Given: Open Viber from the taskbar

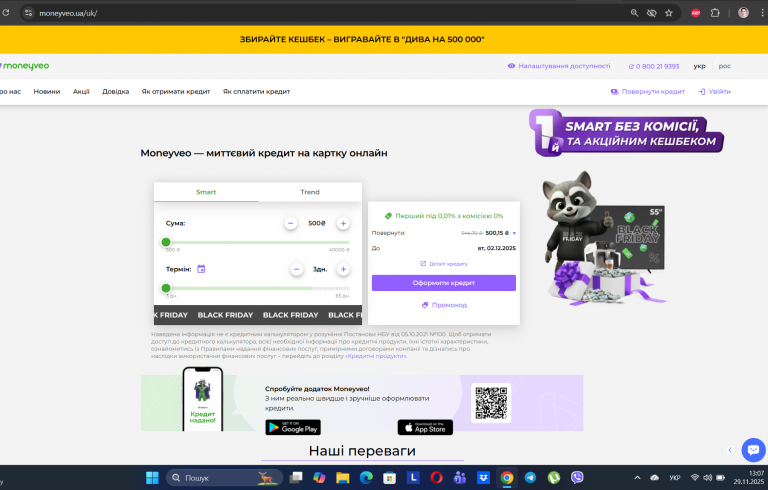Looking at the screenshot, I should tap(577, 477).
